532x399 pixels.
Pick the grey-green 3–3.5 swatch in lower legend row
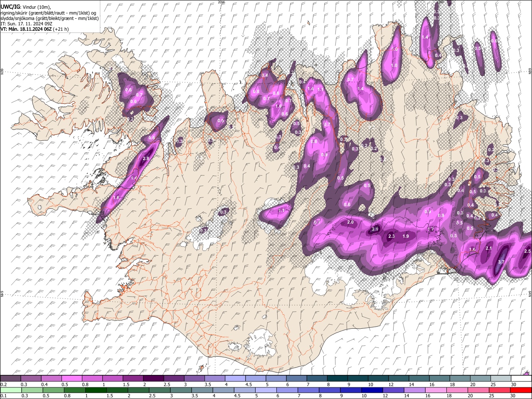click(181, 390)
